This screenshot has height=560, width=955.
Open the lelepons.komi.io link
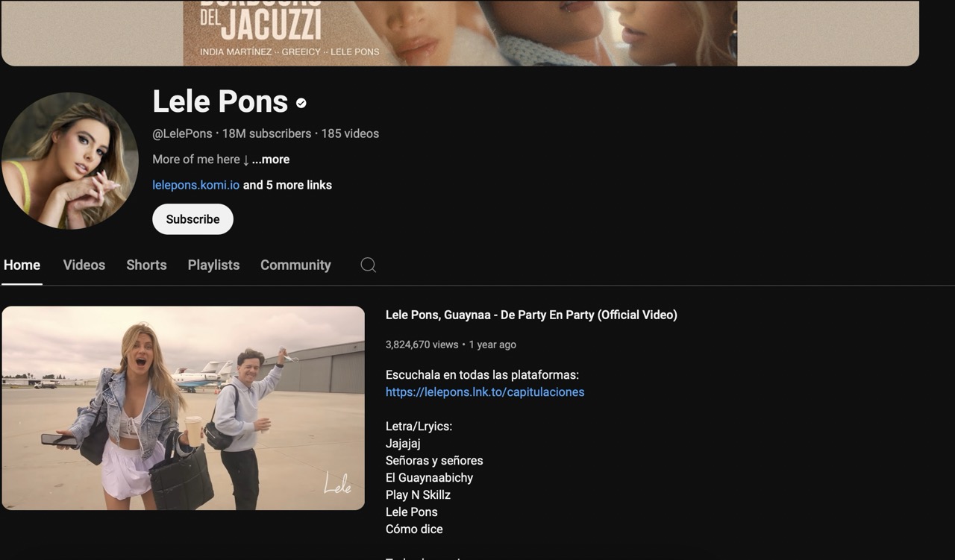coord(195,185)
